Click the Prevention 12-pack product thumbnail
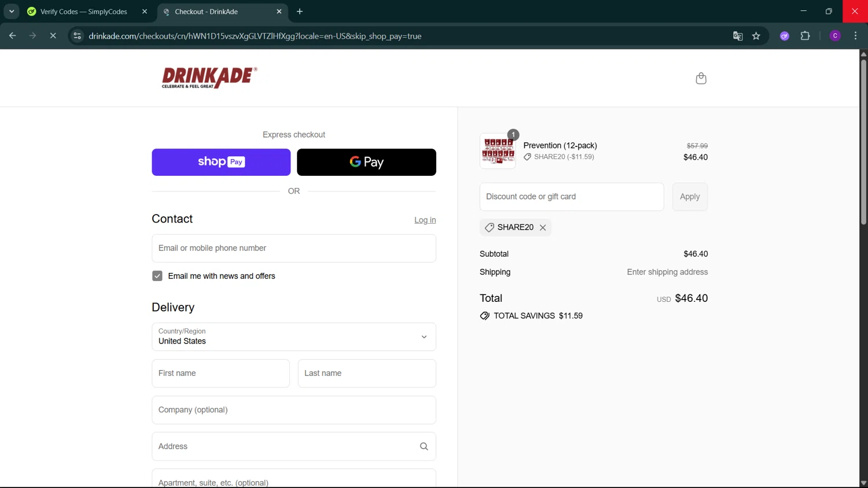868x488 pixels. (498, 151)
